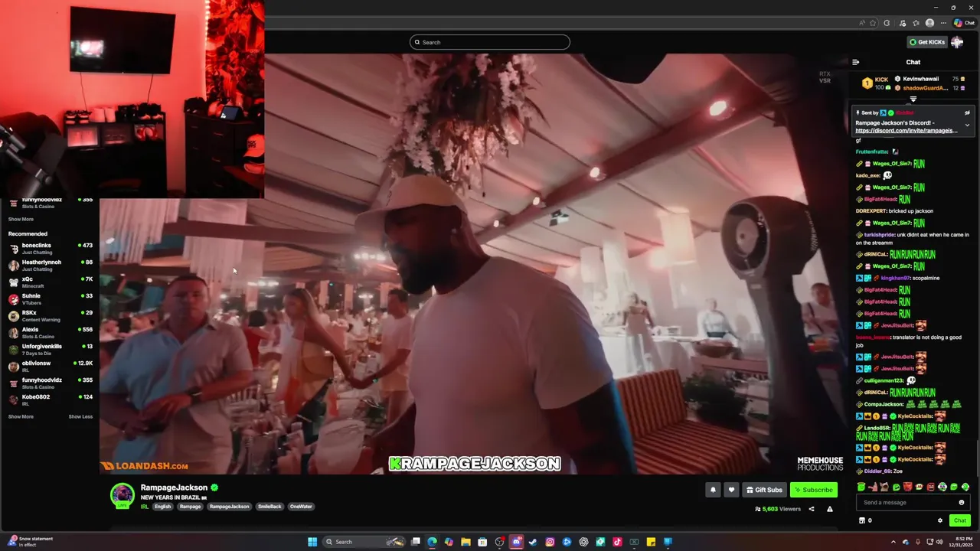The image size is (980, 551).
Task: Click the report warning triangle icon
Action: 829,509
